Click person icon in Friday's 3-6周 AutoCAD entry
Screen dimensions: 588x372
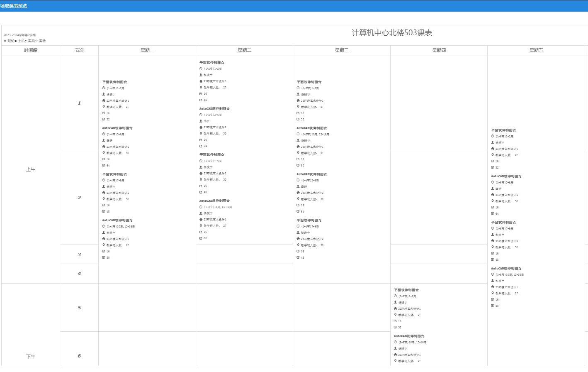coord(493,188)
